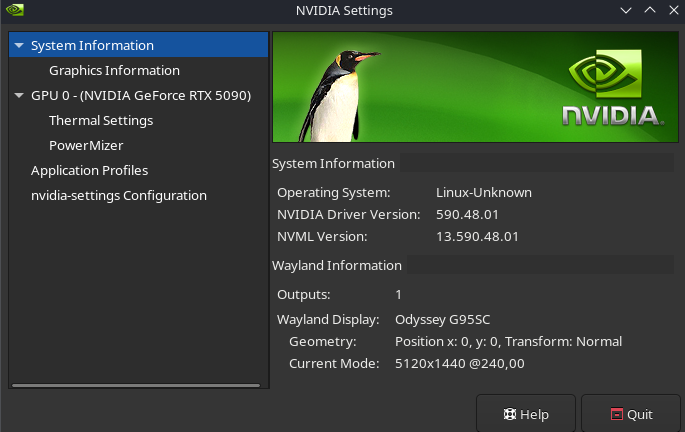The height and width of the screenshot is (432, 685).
Task: Click the sidebar horizontal scrollbar
Action: 136,385
